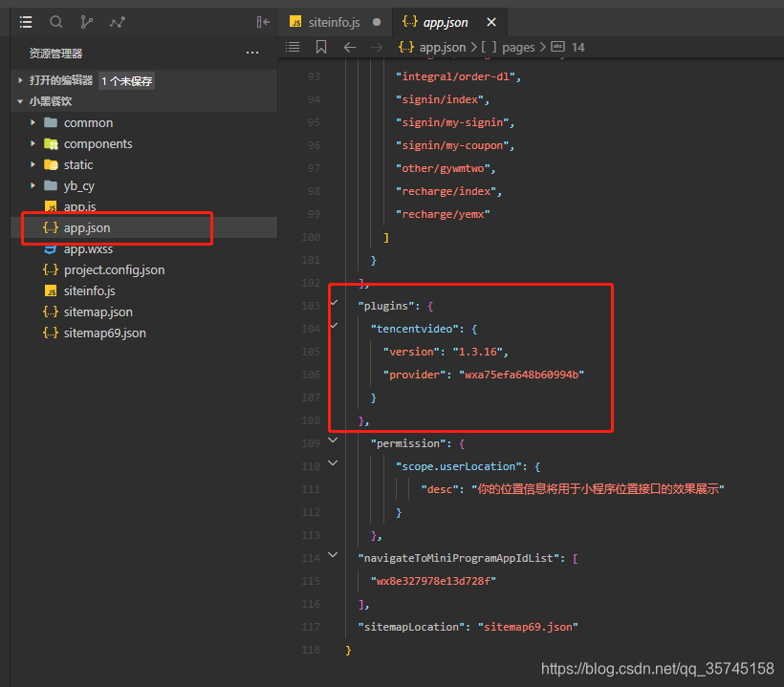Click the "recharge/yemx" string on line 99
The width and height of the screenshot is (784, 687).
(x=443, y=214)
